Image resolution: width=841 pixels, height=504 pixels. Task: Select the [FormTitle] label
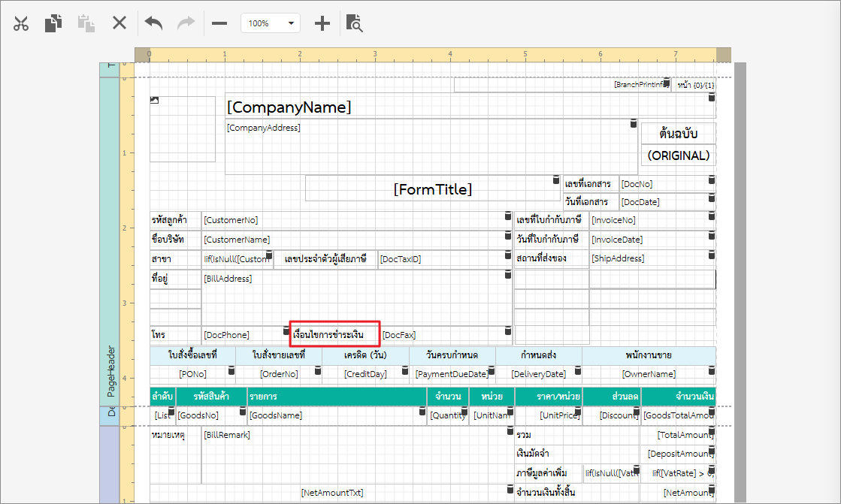pos(432,189)
